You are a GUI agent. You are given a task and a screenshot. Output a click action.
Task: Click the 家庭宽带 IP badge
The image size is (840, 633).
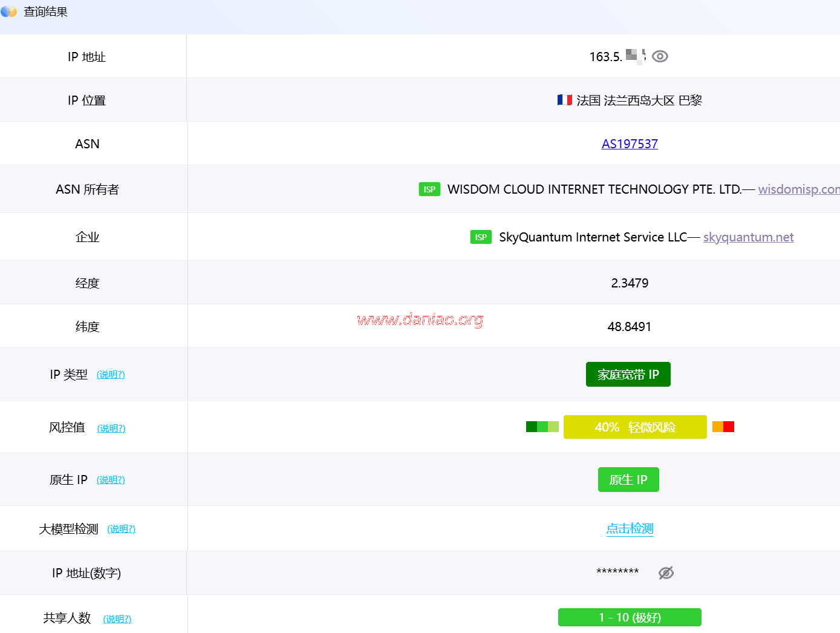point(628,375)
